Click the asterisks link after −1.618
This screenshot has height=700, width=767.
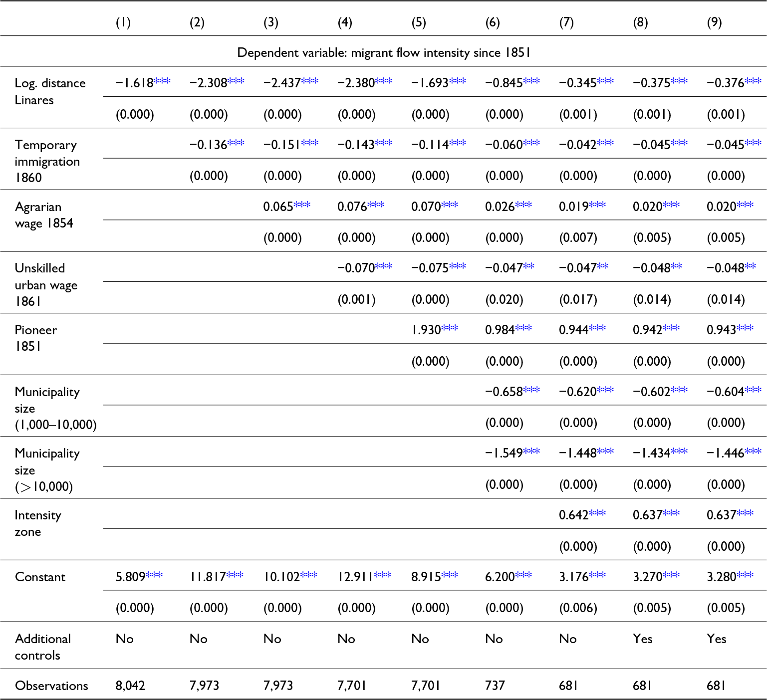coord(162,81)
